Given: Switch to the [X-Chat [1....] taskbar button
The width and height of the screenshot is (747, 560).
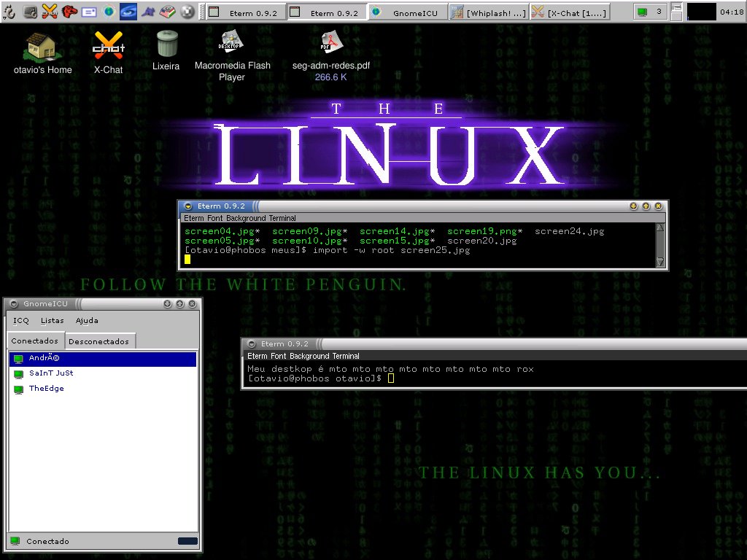Looking at the screenshot, I should tap(570, 12).
